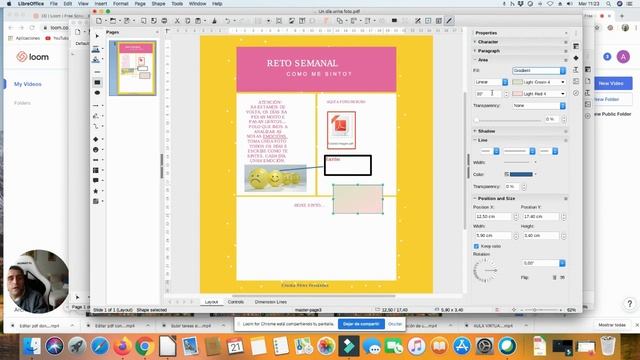The image size is (640, 360).
Task: Click the Print icon in toolbar
Action: pos(164,20)
